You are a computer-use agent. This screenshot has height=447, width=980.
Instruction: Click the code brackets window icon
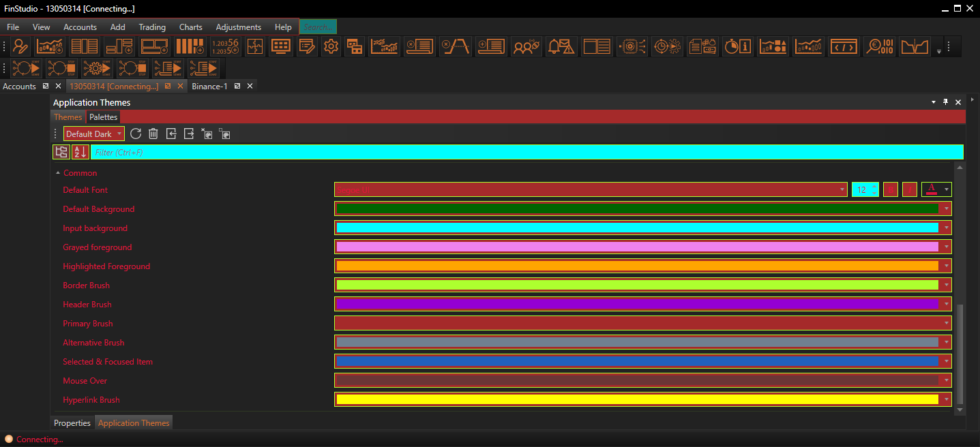pos(844,46)
